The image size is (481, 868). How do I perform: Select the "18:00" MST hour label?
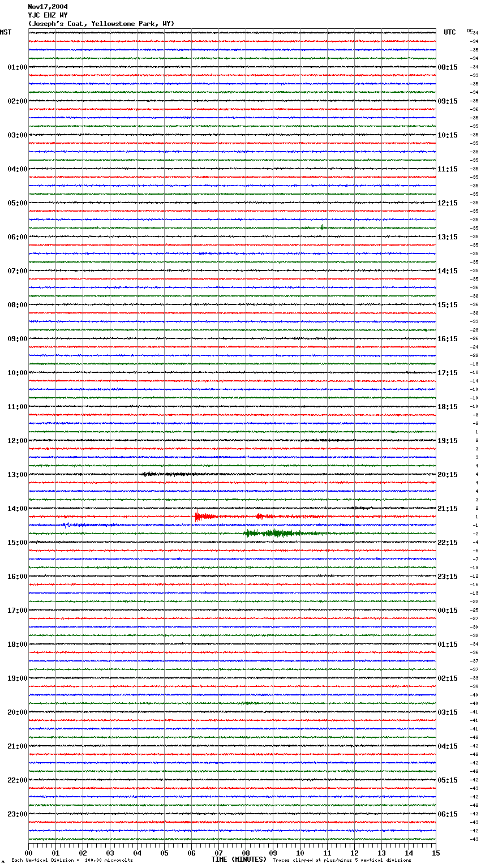point(18,644)
